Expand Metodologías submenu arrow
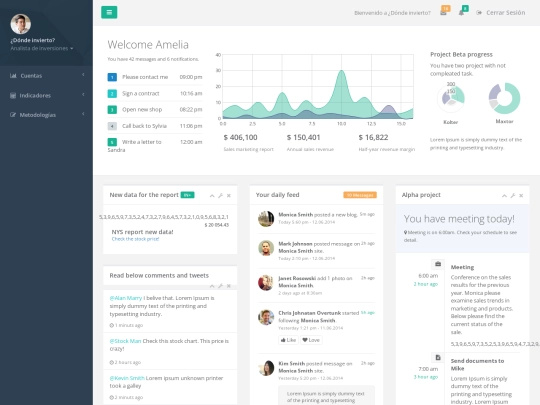 point(83,114)
